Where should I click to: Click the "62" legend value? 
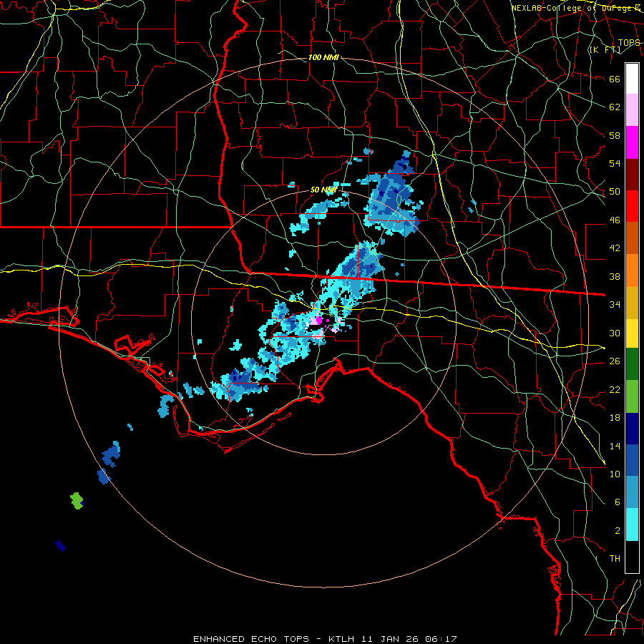pyautogui.click(x=615, y=107)
